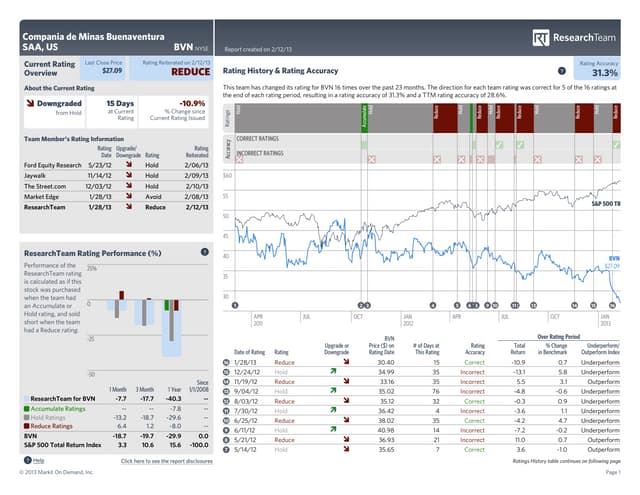640x495 pixels.
Task: Open the Help link
Action: pyautogui.click(x=38, y=460)
